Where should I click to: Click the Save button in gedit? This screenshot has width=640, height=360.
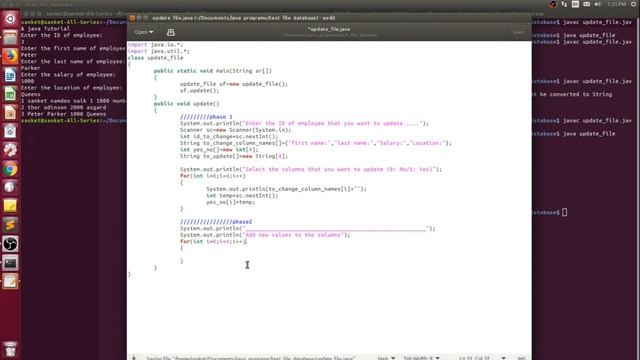tap(518, 32)
